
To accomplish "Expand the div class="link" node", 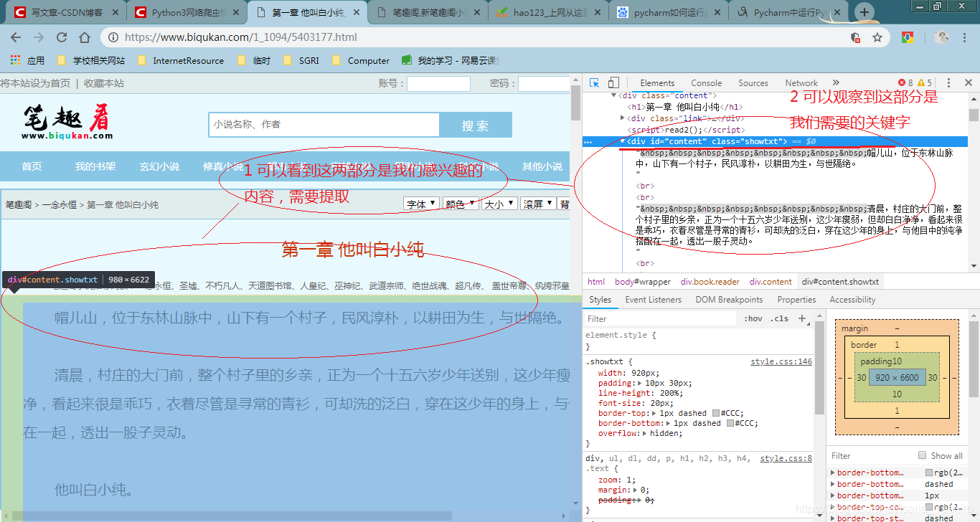I will pyautogui.click(x=622, y=118).
